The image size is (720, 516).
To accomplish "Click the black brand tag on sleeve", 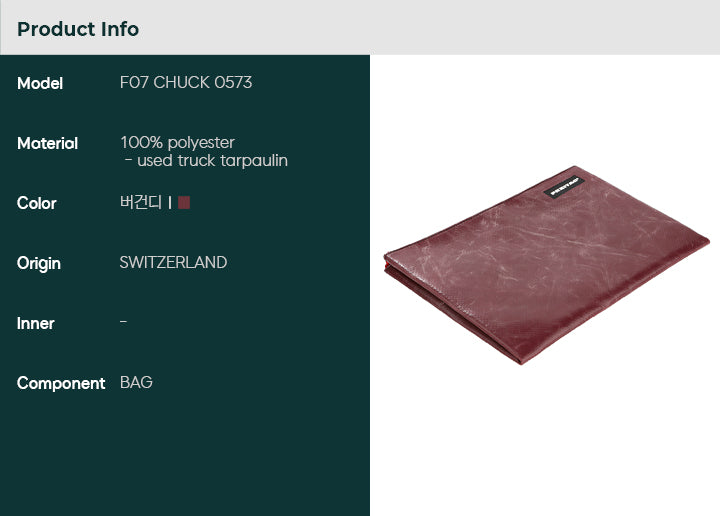I will pos(564,186).
